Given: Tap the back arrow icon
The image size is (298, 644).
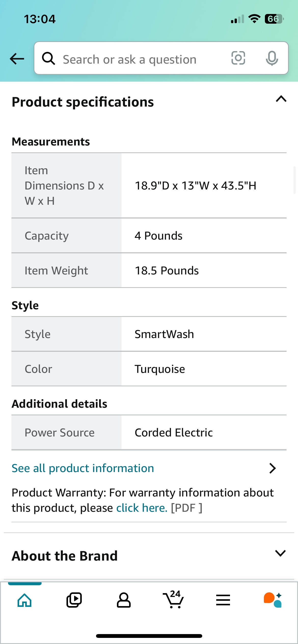Looking at the screenshot, I should coord(17,59).
